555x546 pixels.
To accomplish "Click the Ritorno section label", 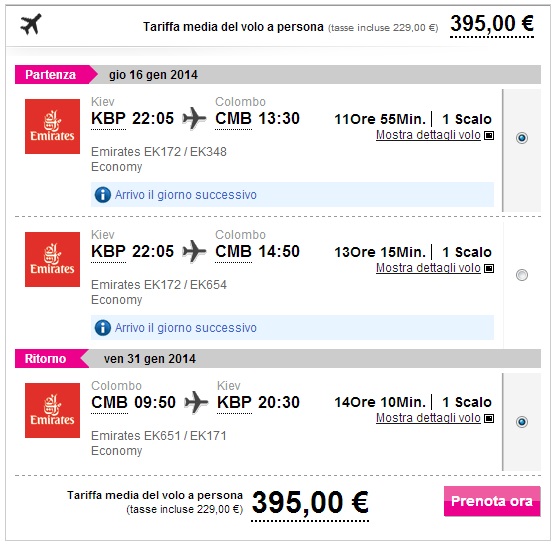I will tap(45, 359).
